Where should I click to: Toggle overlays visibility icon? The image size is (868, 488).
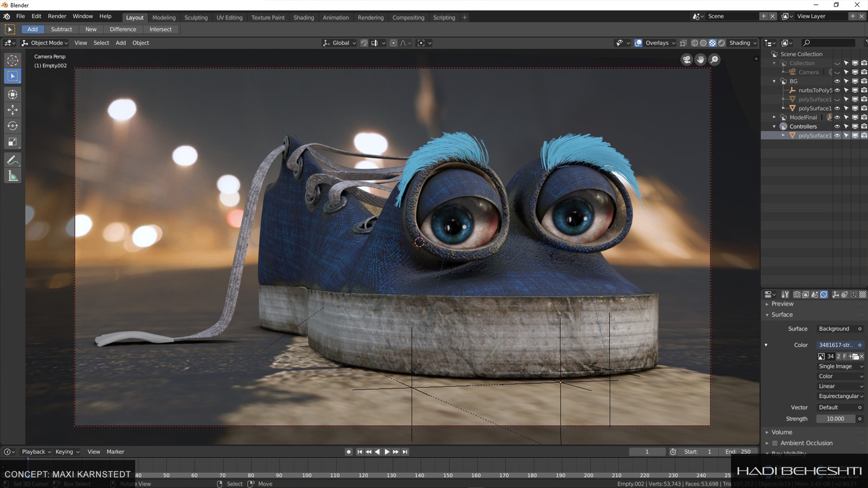point(639,43)
